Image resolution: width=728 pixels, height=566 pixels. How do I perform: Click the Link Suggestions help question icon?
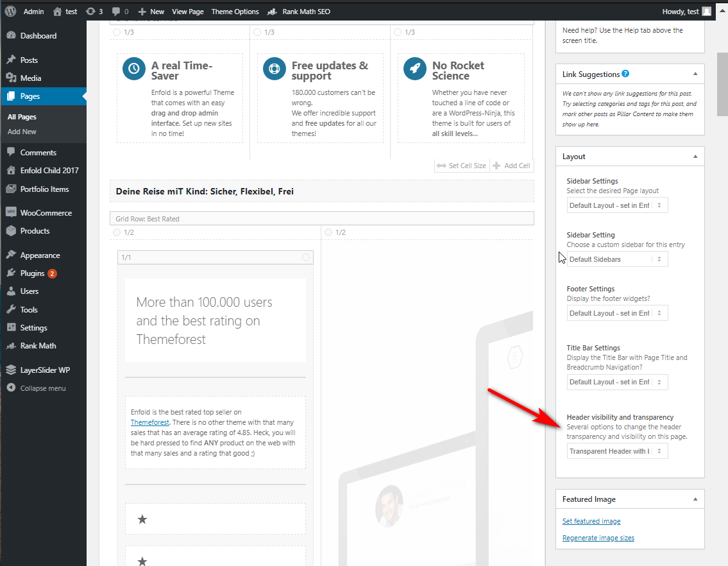click(625, 73)
